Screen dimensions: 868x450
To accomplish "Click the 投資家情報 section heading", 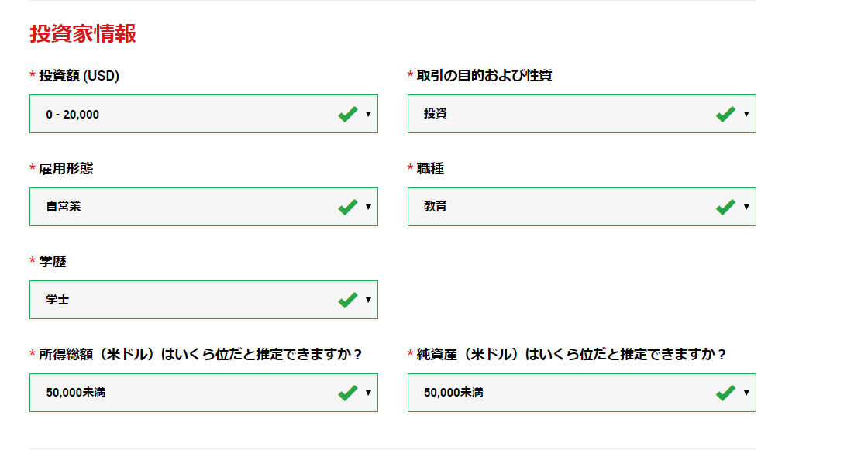I will pos(83,34).
